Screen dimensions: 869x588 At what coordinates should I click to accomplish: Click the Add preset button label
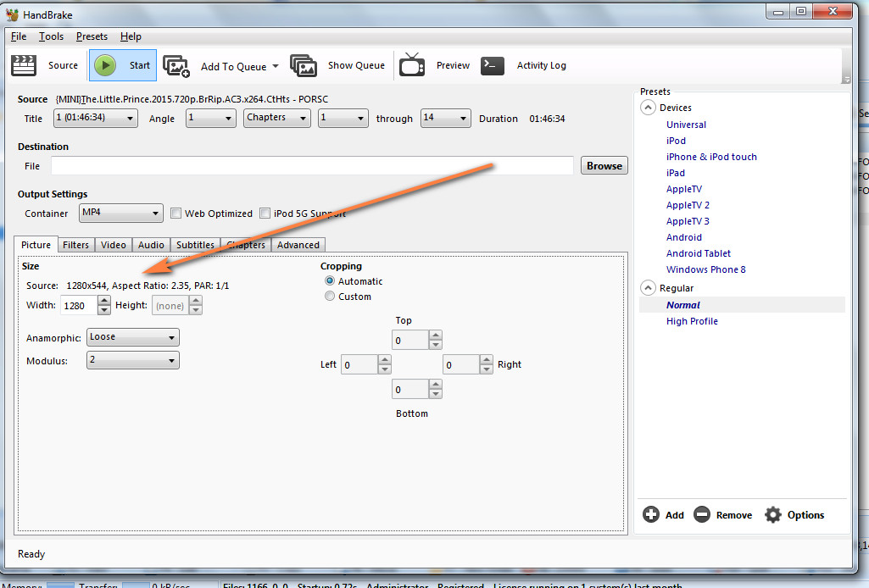[x=675, y=515]
